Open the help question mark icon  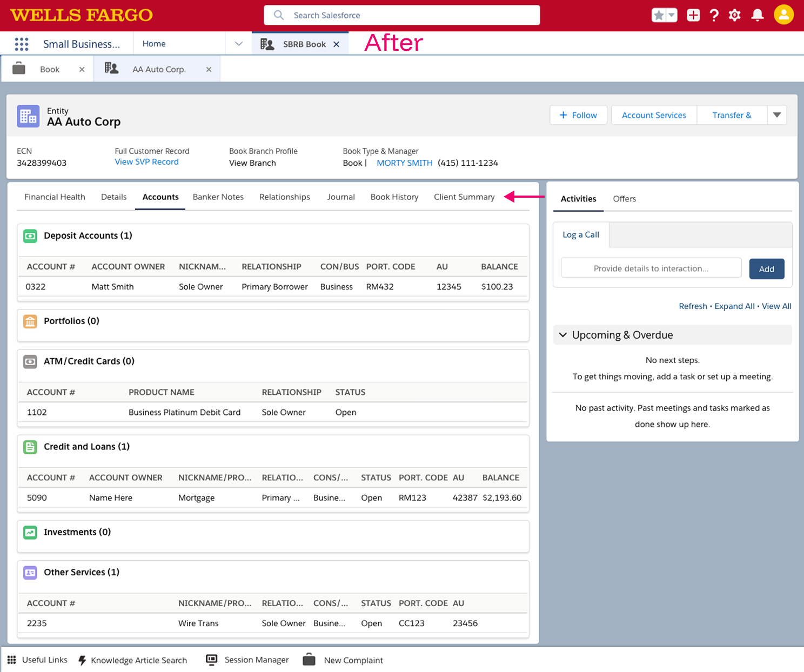(714, 15)
